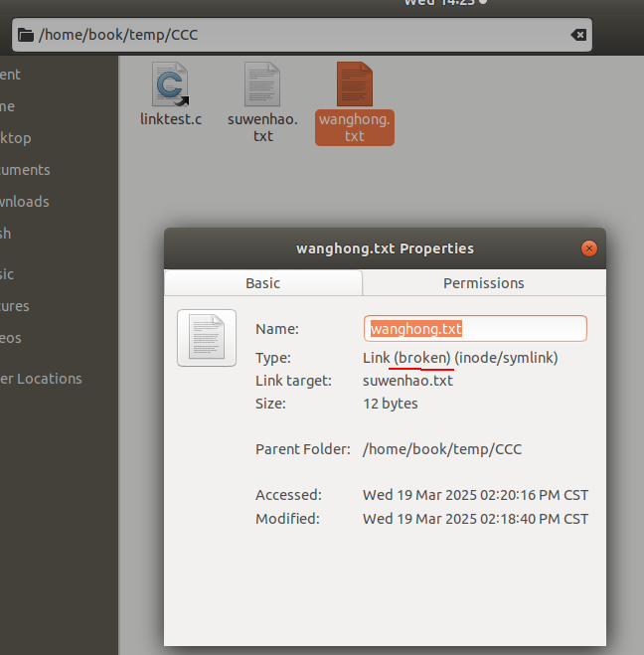Close the wanghong.txt Properties dialog
This screenshot has width=644, height=655.
589,248
